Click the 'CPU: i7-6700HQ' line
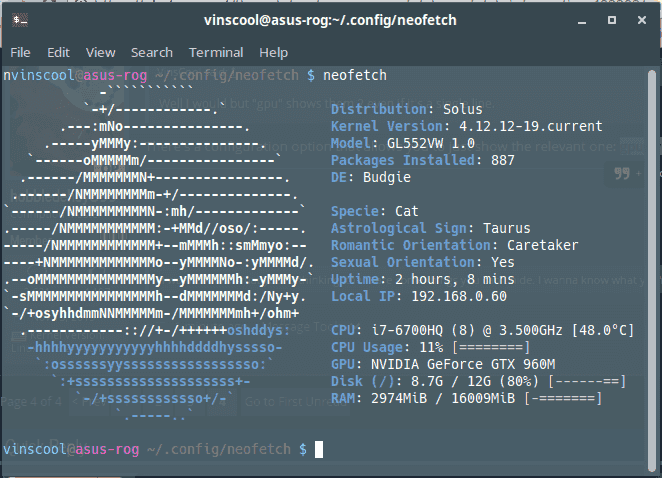The image size is (662, 478). tap(483, 330)
